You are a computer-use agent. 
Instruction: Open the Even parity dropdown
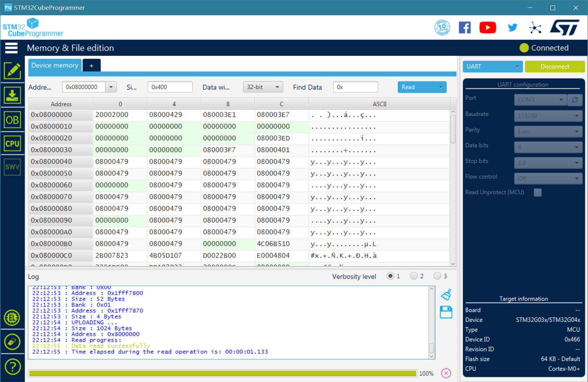(x=548, y=131)
